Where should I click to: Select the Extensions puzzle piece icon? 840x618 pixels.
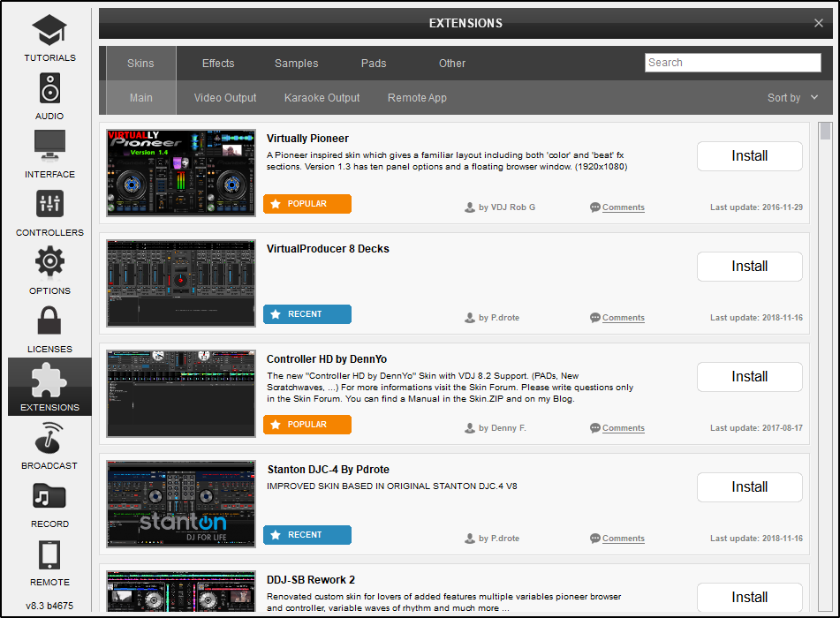[49, 381]
